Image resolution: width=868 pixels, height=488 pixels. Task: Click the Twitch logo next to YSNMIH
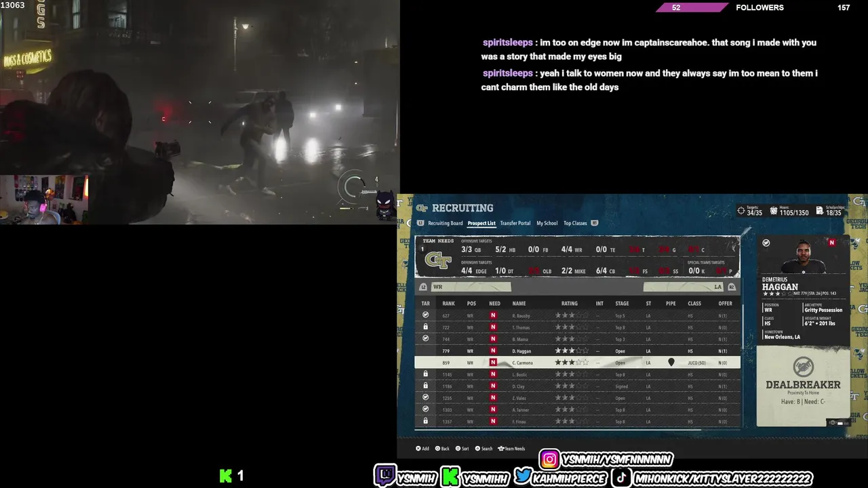coord(384,476)
